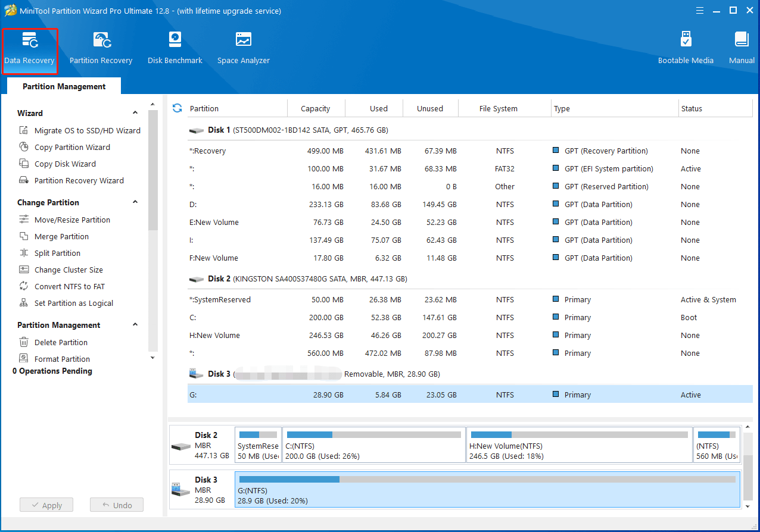The height and width of the screenshot is (532, 760).
Task: Sort by Partition column header
Action: 238,108
